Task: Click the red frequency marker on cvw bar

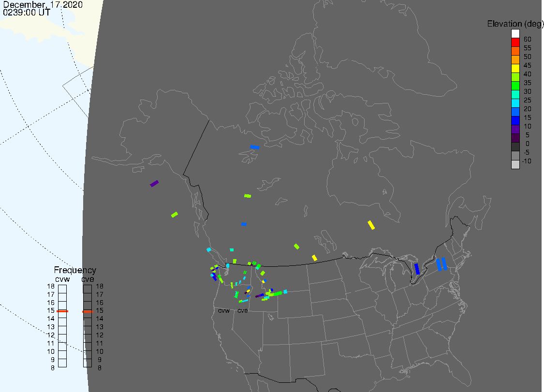Action: (62, 311)
